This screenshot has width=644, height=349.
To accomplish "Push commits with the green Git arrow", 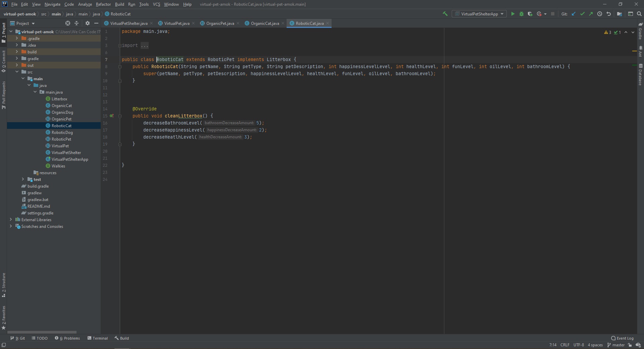I will [591, 14].
